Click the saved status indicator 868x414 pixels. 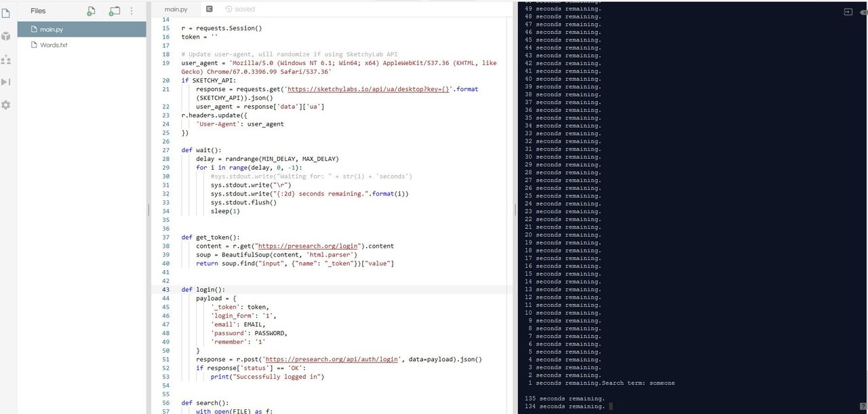point(240,9)
